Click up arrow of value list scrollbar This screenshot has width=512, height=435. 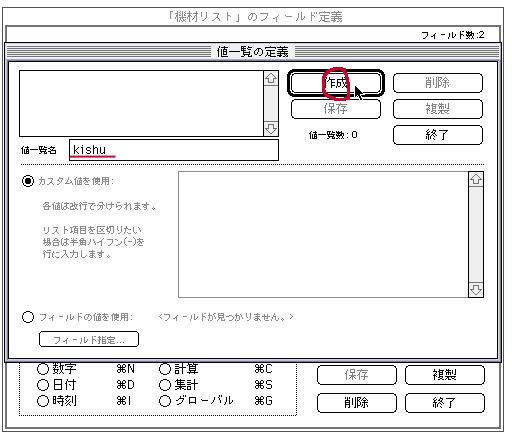[x=271, y=78]
